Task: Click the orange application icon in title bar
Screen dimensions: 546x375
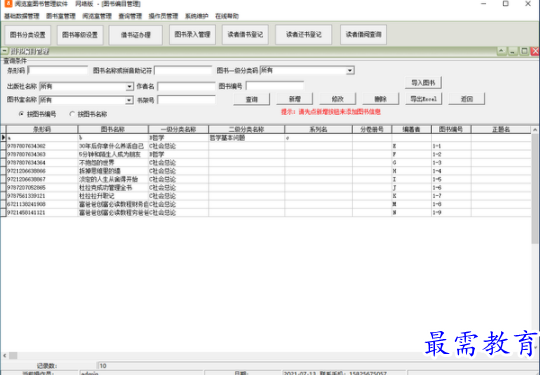Action: 7,4
